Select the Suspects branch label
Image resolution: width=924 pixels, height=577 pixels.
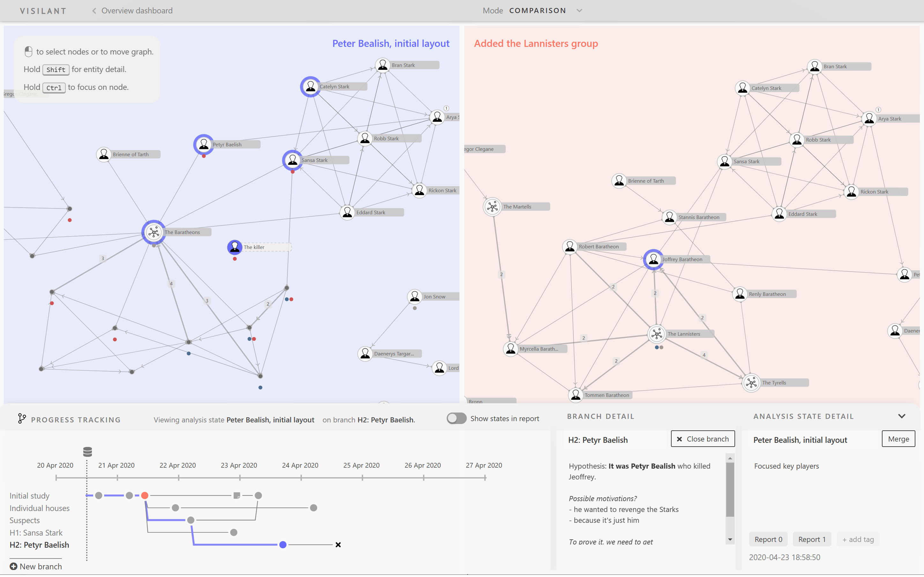point(25,520)
